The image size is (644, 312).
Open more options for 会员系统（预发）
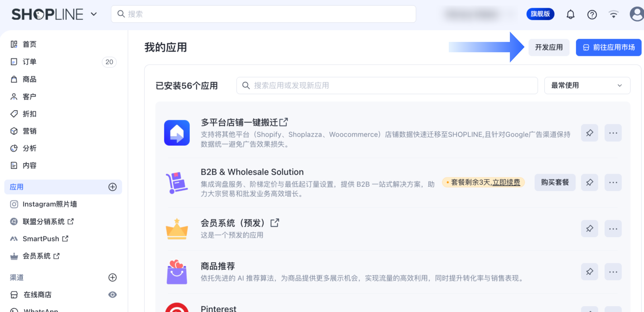(x=613, y=229)
